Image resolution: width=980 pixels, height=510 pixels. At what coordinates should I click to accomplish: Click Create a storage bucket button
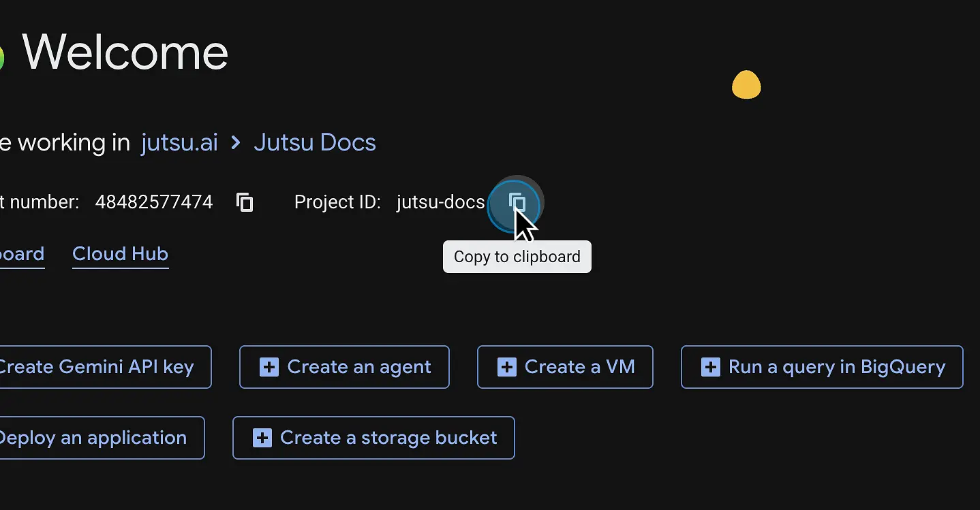tap(373, 438)
